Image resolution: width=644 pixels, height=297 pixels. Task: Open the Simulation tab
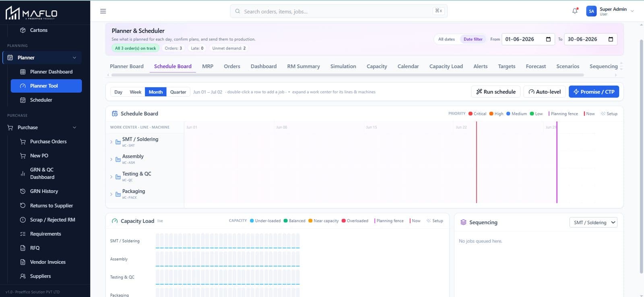[343, 66]
